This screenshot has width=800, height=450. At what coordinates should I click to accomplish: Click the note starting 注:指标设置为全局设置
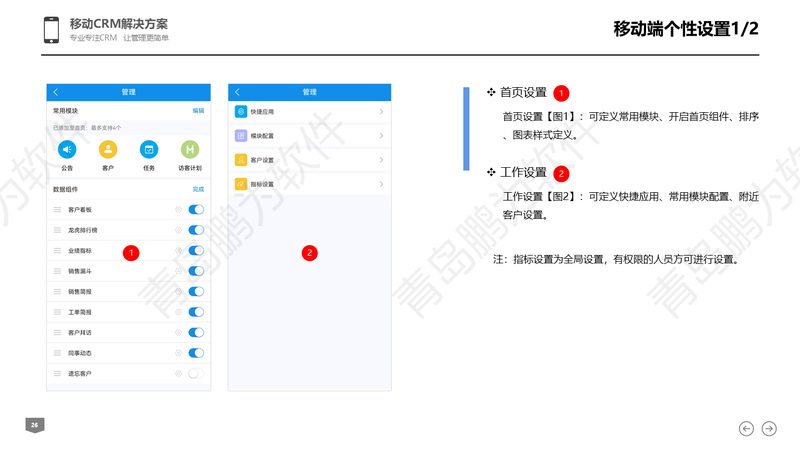tap(616, 260)
